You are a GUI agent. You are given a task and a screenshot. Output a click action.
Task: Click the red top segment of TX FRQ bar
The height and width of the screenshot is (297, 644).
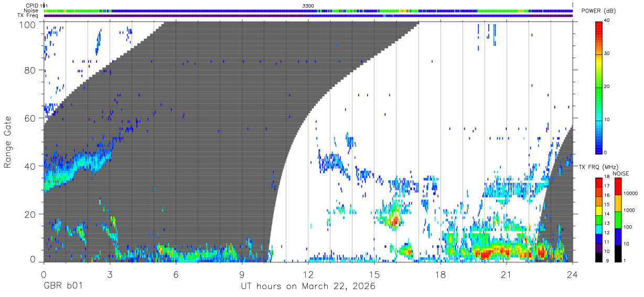point(598,183)
